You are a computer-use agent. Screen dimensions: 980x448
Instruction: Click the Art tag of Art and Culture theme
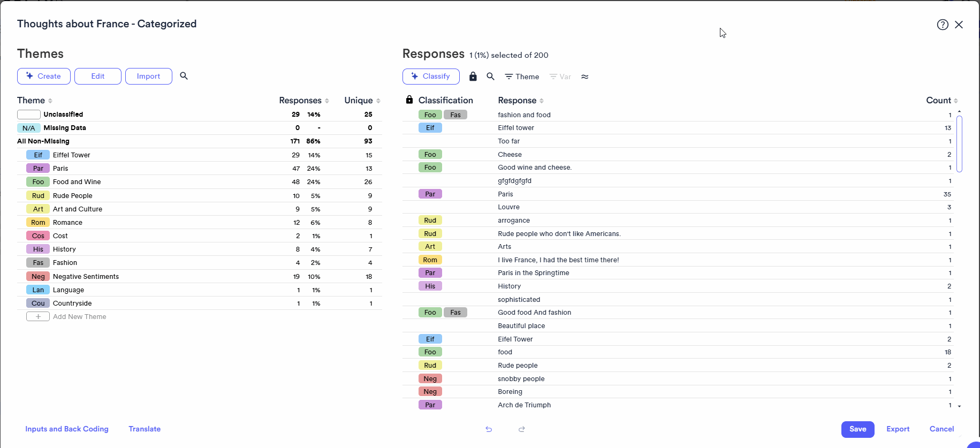[38, 209]
